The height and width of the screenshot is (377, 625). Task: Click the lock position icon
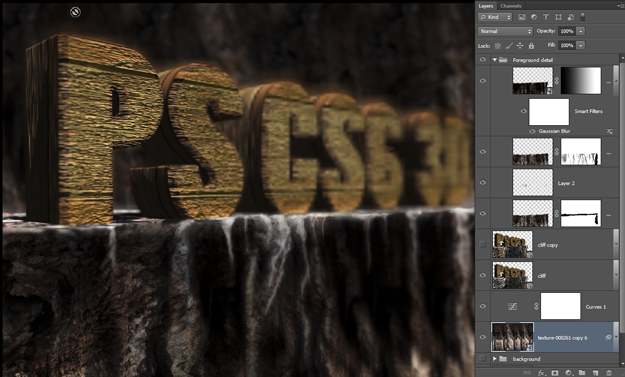[x=520, y=46]
